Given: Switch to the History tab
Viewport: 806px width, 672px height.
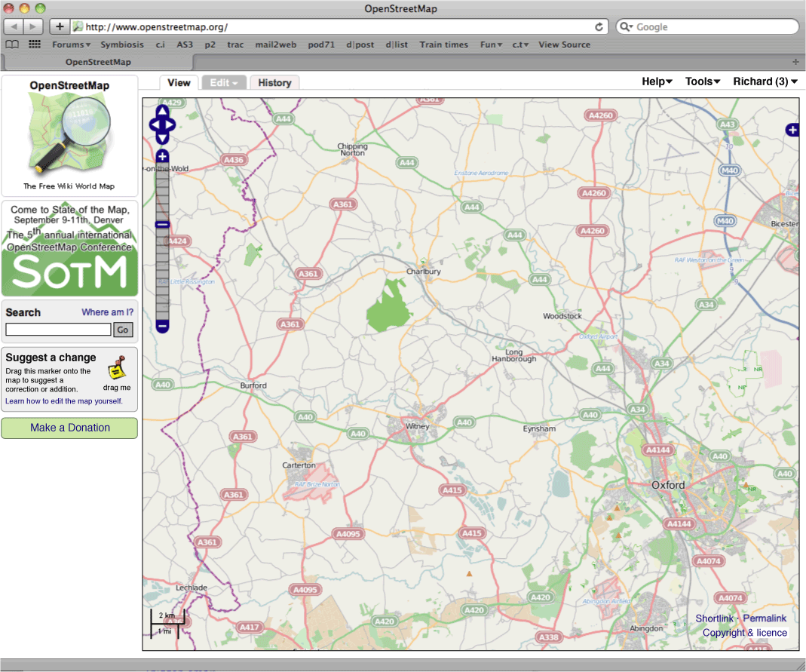Looking at the screenshot, I should (274, 83).
